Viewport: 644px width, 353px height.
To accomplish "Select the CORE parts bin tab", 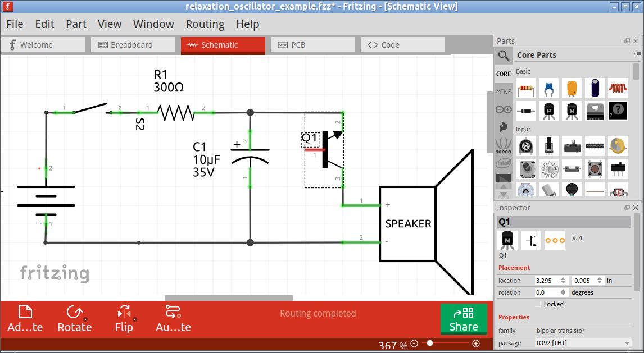I will click(x=503, y=74).
